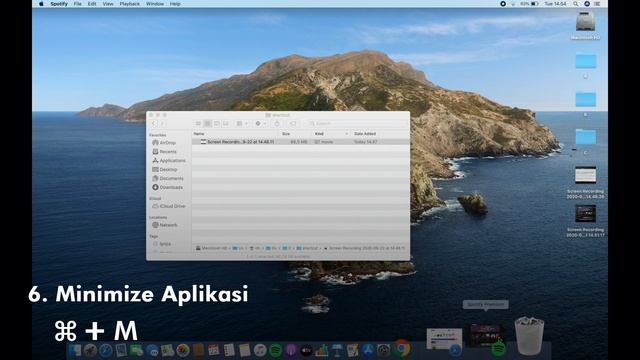
Task: Open AirDrop in Finder sidebar
Action: click(164, 142)
